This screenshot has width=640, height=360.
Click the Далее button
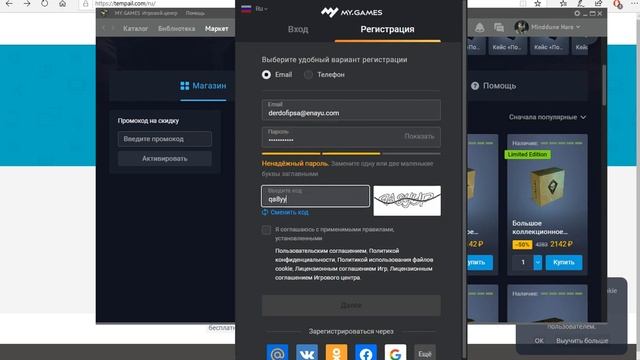(351, 305)
